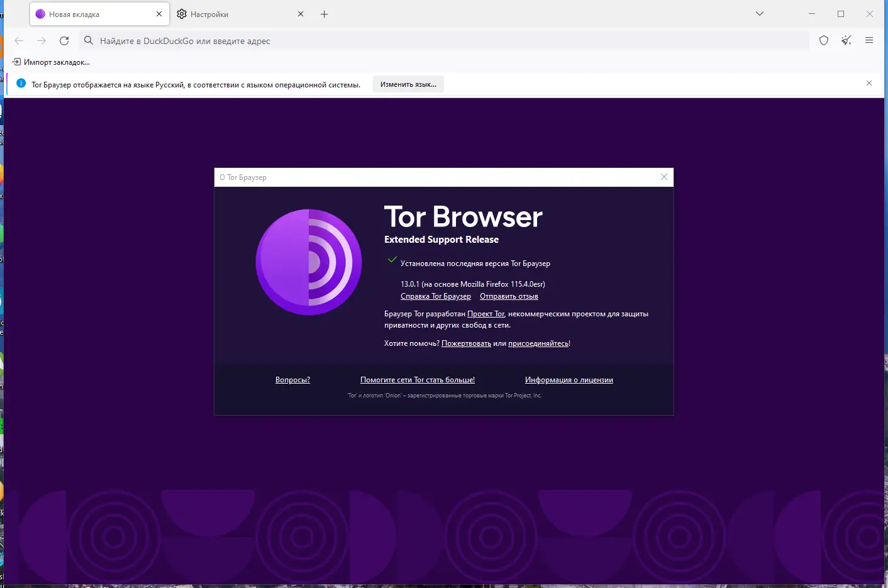Close the Настройки tab
888x588 pixels.
pyautogui.click(x=301, y=14)
